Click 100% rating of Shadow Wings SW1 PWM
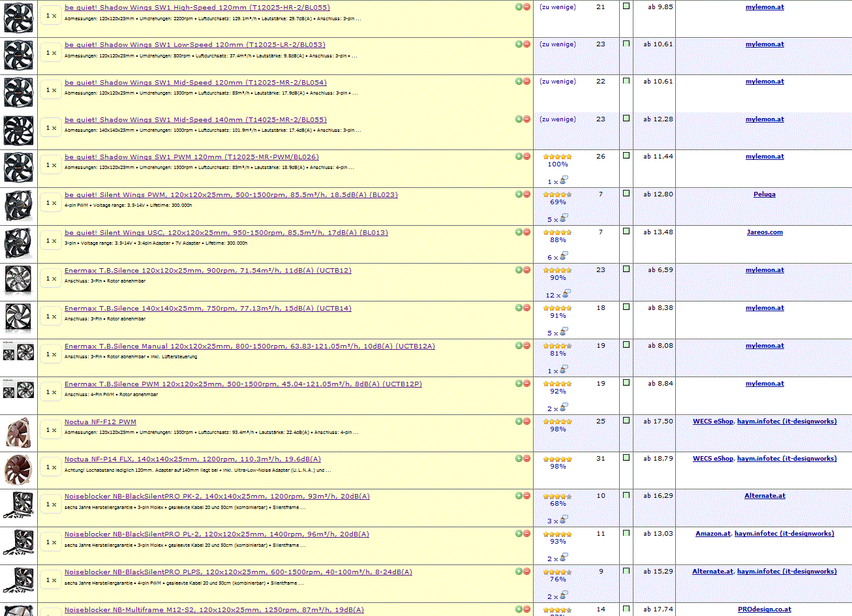852x616 pixels. (558, 164)
